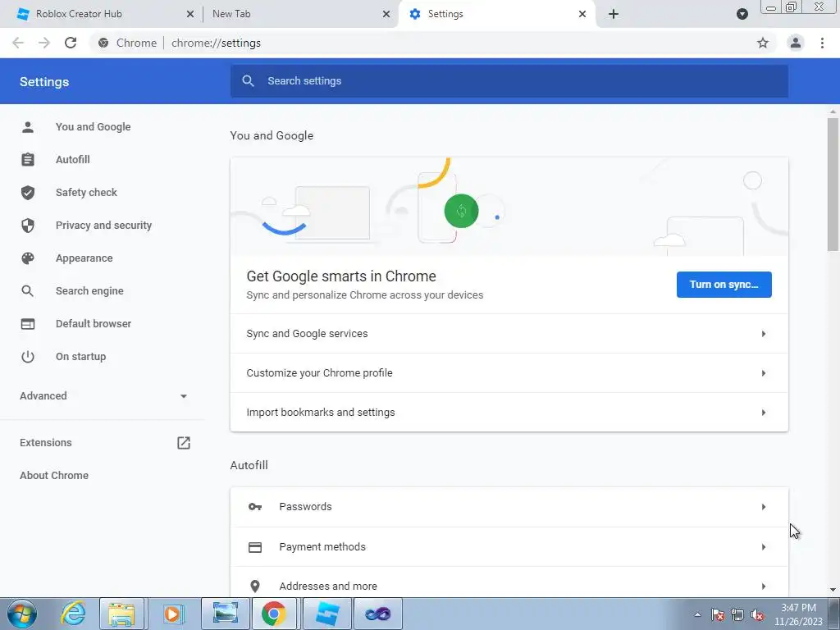Open the Chrome three-dot menu

tap(822, 43)
